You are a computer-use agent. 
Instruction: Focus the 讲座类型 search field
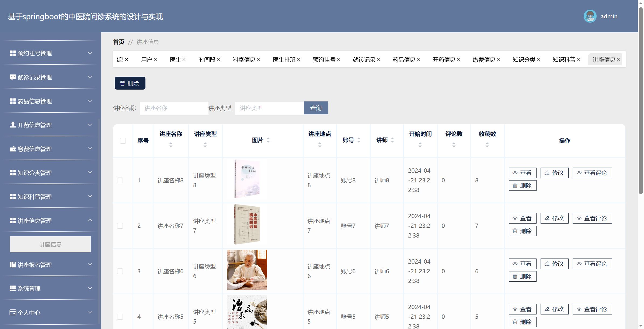point(269,108)
